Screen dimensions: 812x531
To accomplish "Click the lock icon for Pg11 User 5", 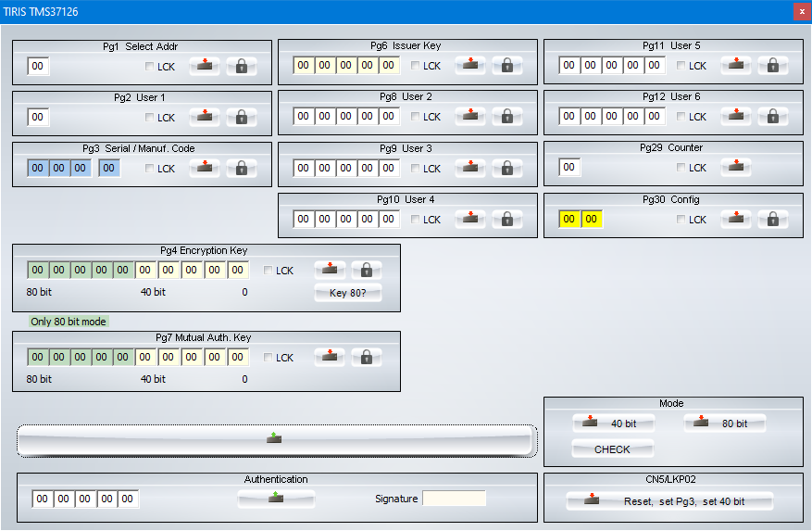I will pyautogui.click(x=772, y=66).
